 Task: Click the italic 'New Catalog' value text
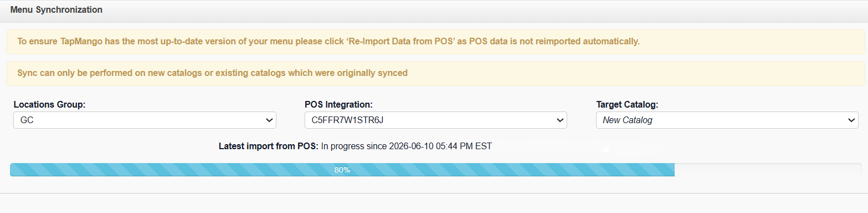(628, 120)
